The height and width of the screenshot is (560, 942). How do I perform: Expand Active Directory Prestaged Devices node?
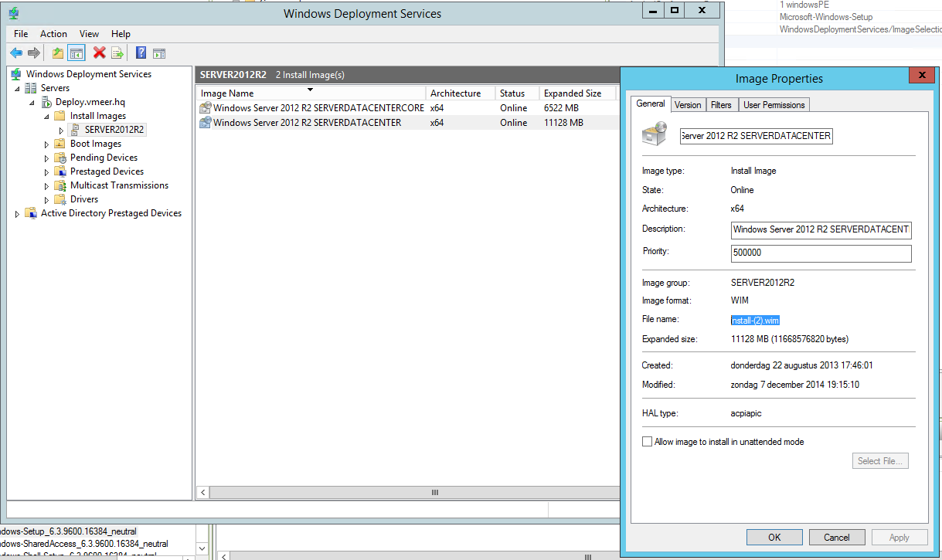click(17, 214)
